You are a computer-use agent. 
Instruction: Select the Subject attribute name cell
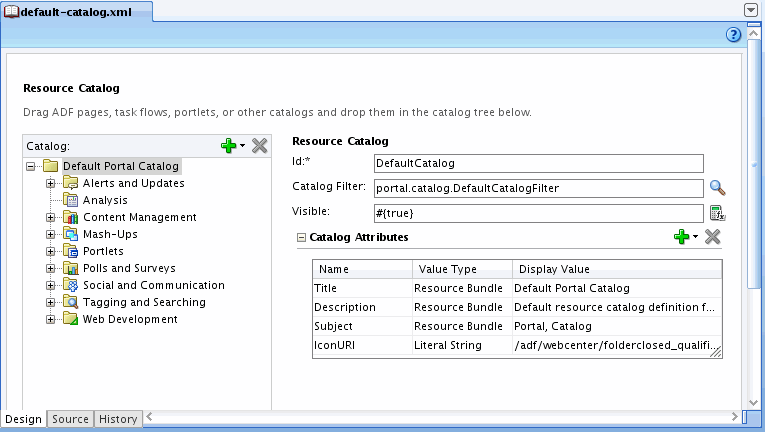362,326
